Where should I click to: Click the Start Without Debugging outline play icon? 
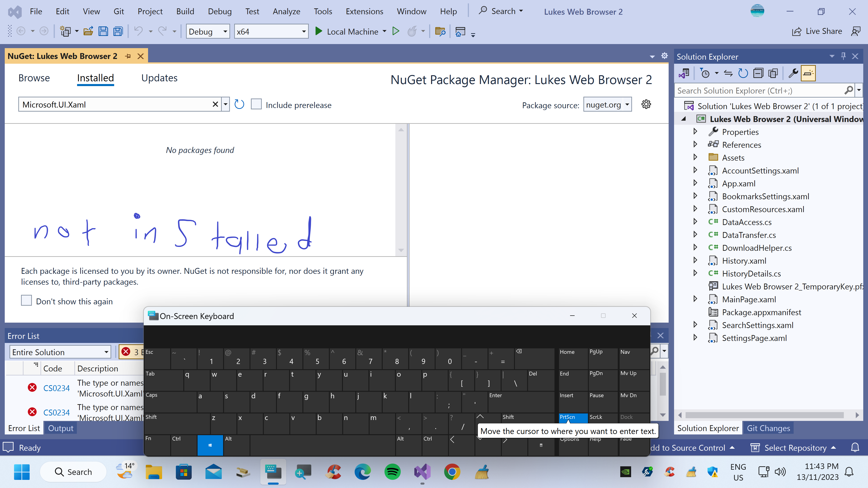coord(396,32)
